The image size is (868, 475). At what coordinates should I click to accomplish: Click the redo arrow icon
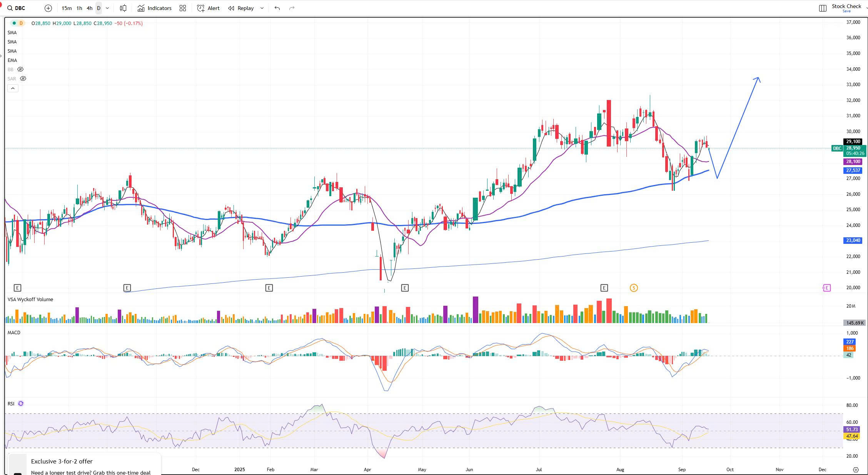pos(292,8)
